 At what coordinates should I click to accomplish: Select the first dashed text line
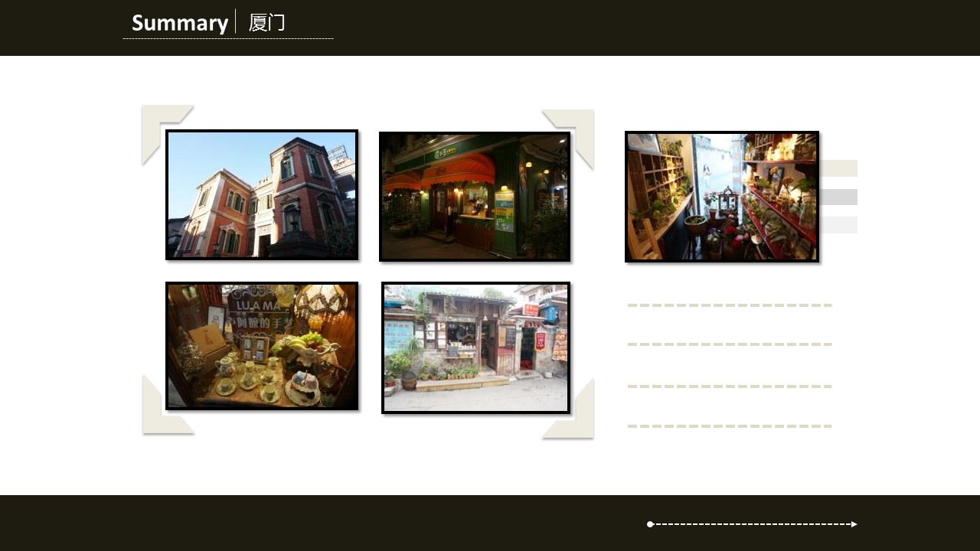(729, 305)
